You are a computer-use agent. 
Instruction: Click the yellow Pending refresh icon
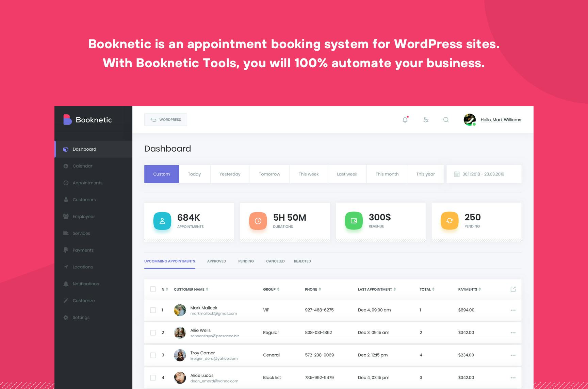(450, 221)
